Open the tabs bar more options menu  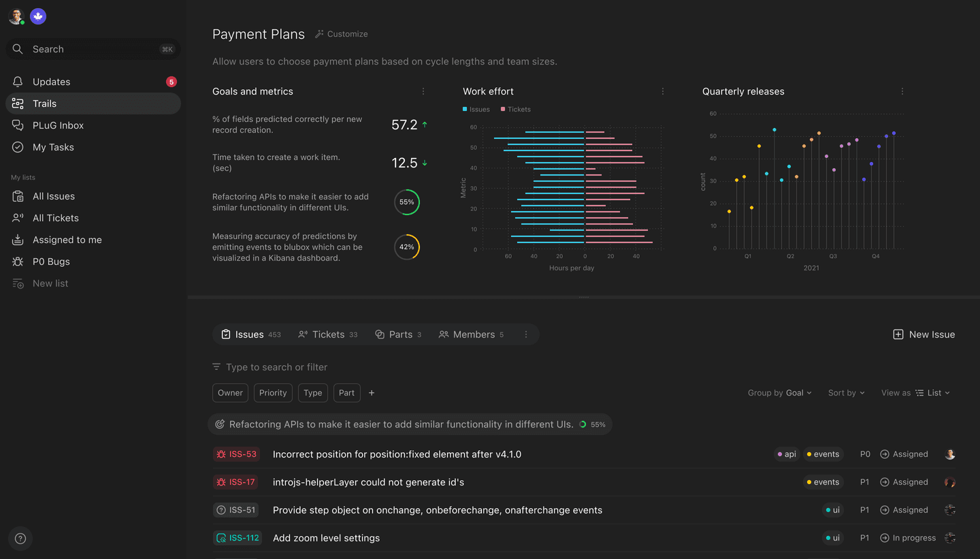pyautogui.click(x=526, y=334)
